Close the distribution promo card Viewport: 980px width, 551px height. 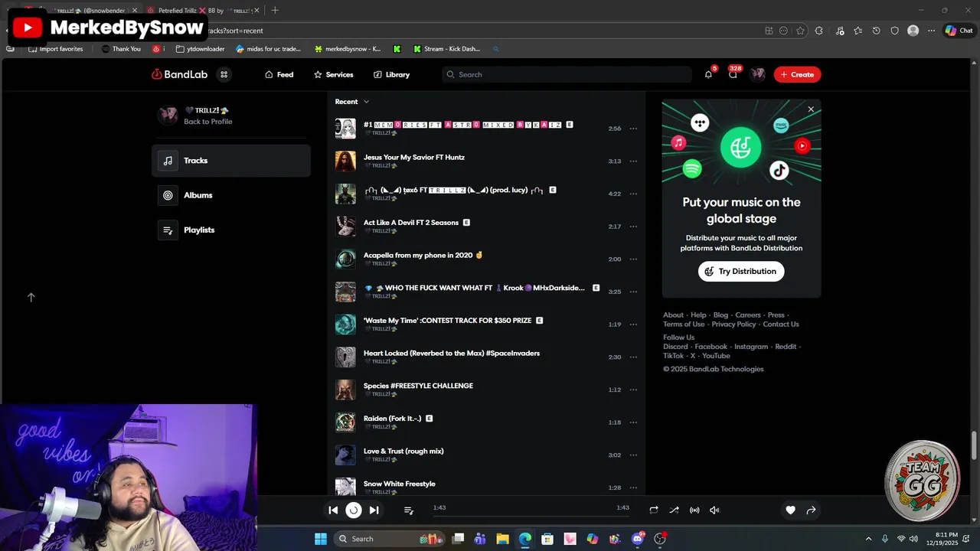pyautogui.click(x=811, y=109)
